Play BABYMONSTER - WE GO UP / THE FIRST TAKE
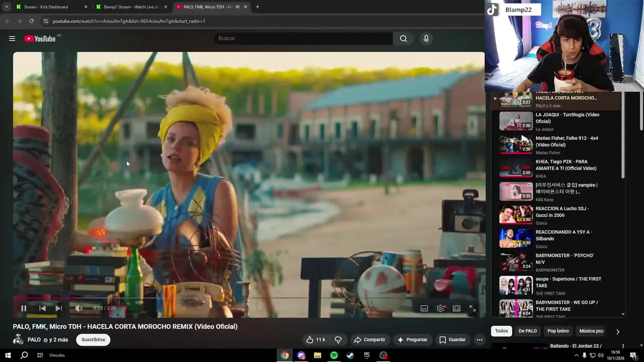 pyautogui.click(x=557, y=309)
